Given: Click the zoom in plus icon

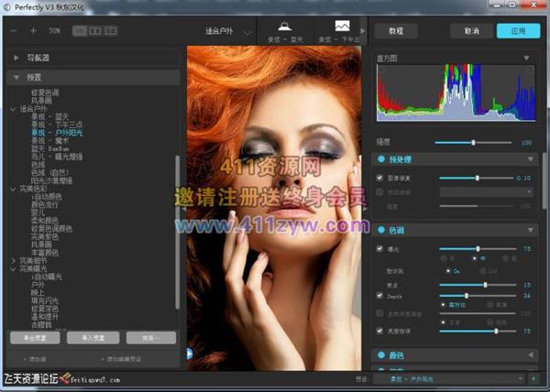Looking at the screenshot, I should [34, 30].
